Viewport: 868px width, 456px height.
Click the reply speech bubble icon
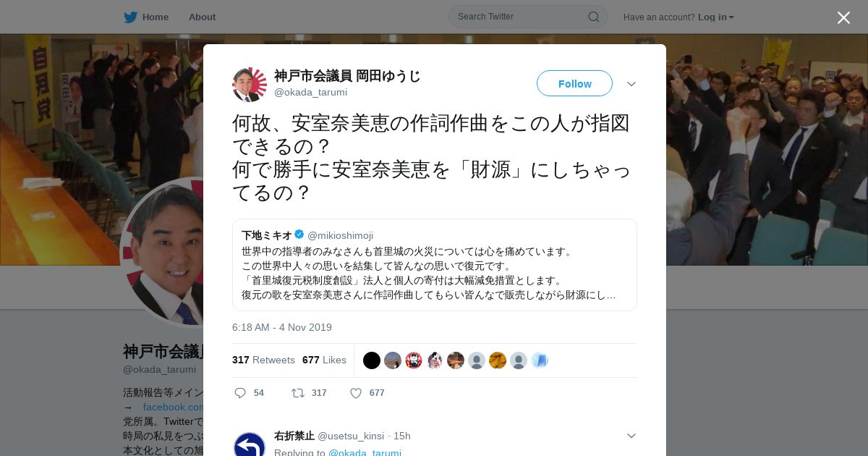(241, 393)
